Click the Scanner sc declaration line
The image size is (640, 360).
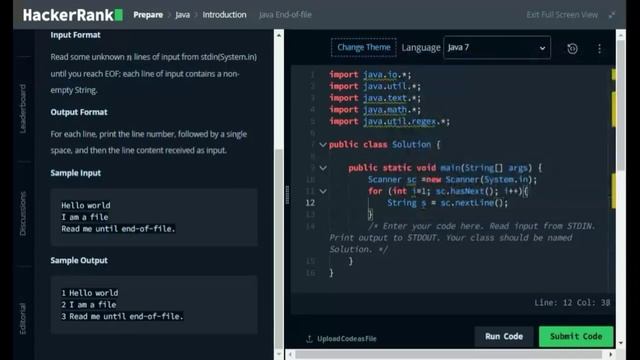click(x=452, y=180)
